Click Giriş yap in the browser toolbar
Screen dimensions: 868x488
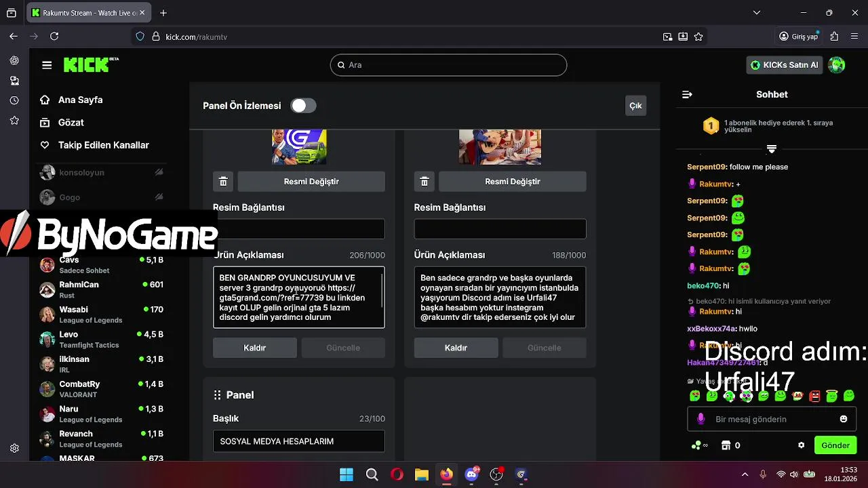coord(799,37)
